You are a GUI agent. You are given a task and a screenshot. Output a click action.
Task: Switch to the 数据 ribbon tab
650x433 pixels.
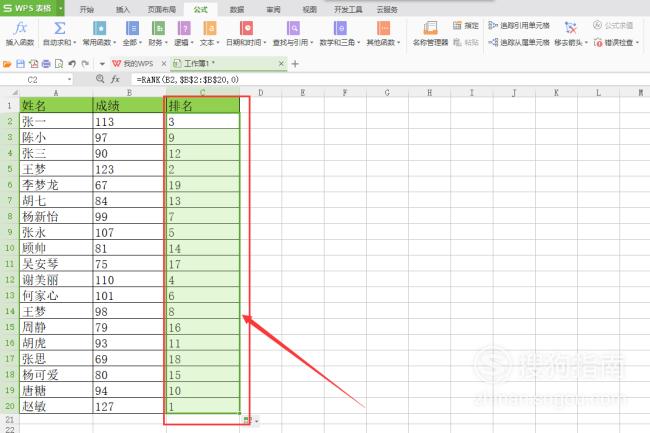coord(237,9)
